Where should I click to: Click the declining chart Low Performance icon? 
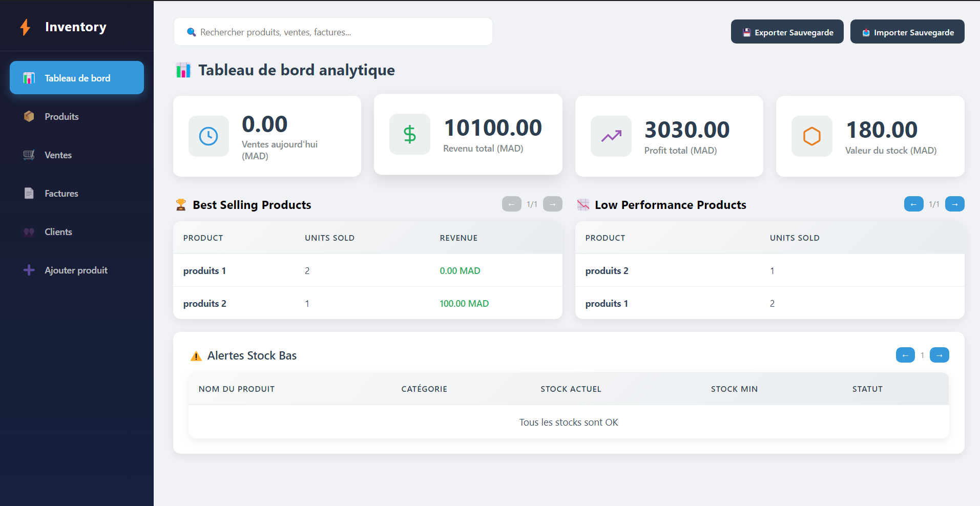583,205
